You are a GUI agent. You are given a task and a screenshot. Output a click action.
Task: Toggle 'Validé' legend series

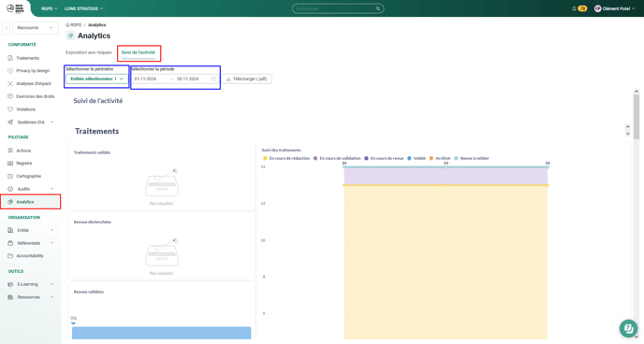(417, 158)
